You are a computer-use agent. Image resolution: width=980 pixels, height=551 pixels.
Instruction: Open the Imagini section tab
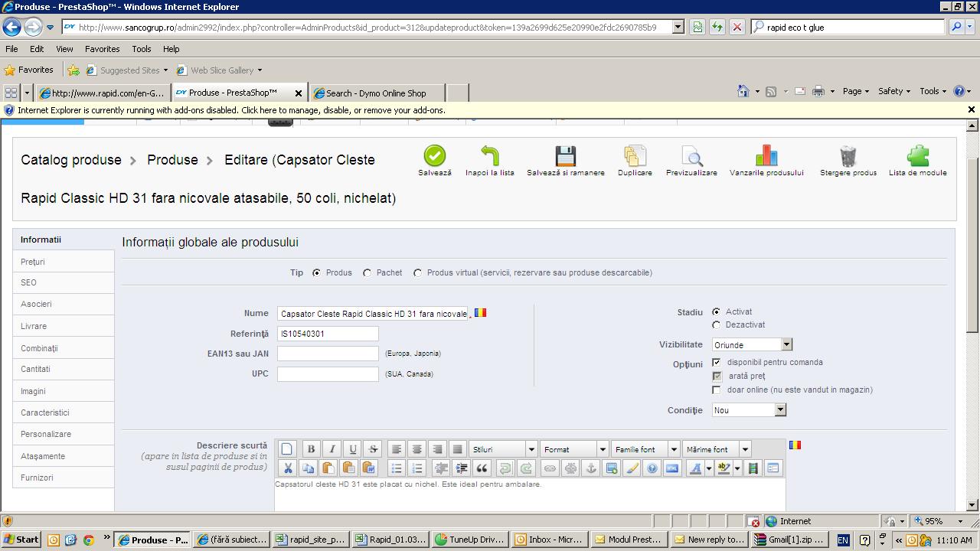pyautogui.click(x=64, y=391)
